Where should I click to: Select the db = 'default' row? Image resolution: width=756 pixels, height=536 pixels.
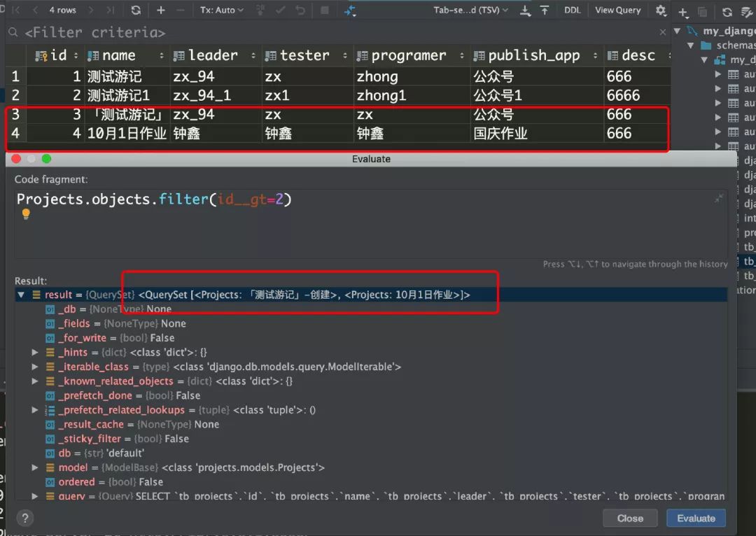click(x=371, y=453)
